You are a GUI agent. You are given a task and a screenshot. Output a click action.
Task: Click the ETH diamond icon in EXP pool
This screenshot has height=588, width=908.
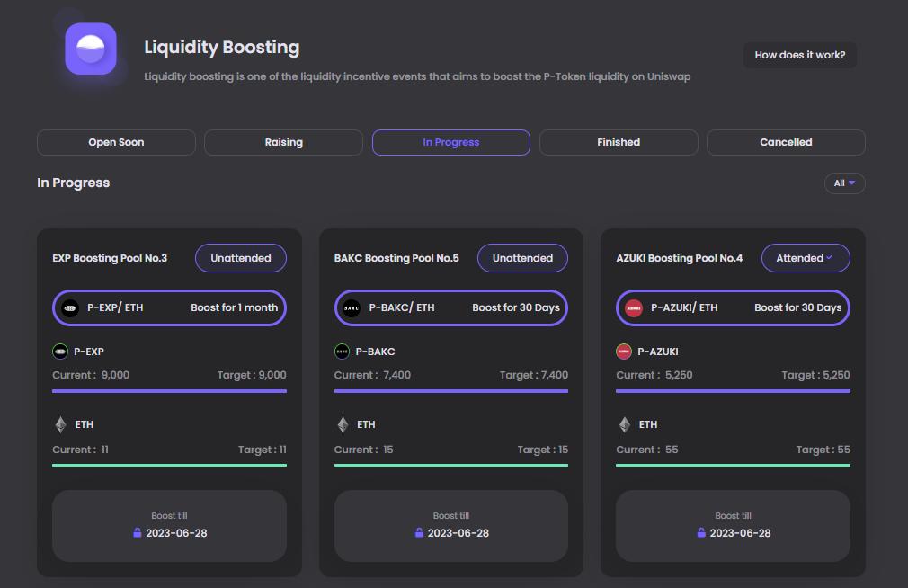pos(61,424)
